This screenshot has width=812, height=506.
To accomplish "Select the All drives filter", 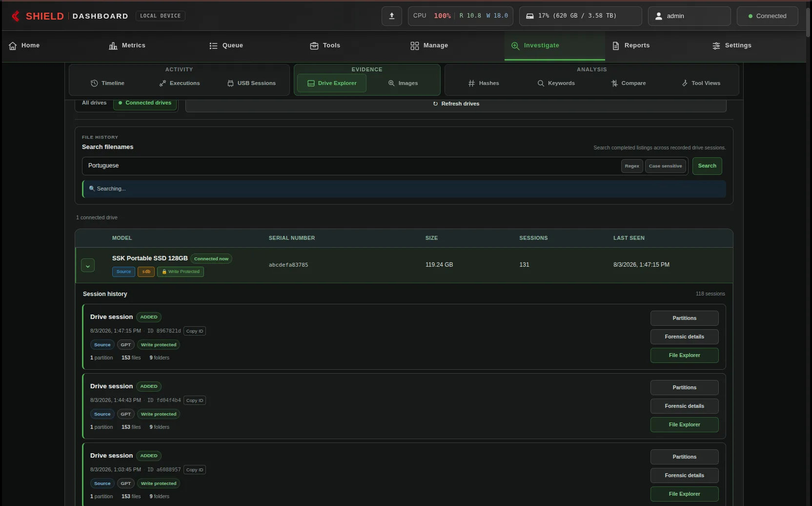I will 94,103.
